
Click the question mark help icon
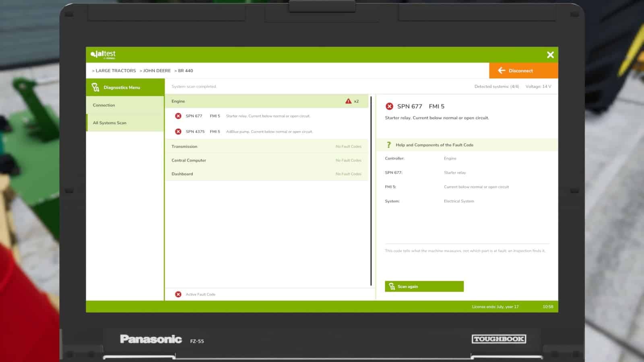click(389, 145)
